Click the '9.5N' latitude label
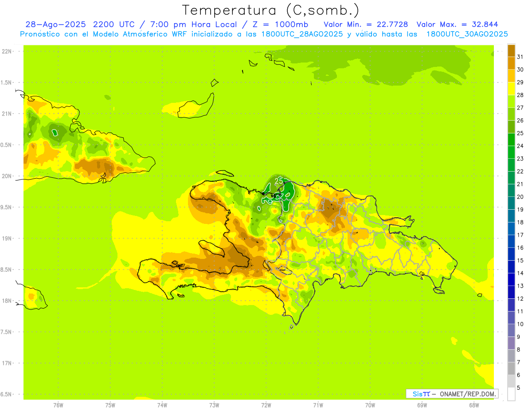Screen dimensions: 532x411 click(7, 207)
